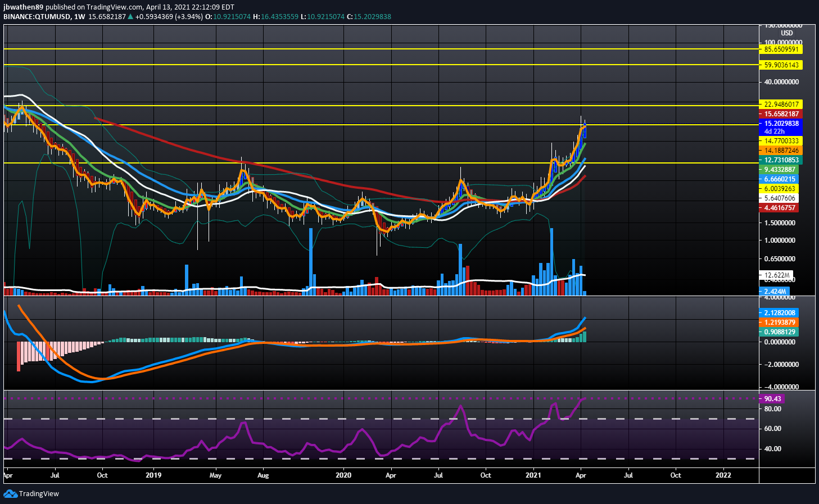Select the 6.0039263 yellow price label
819x504 pixels.
[779, 189]
